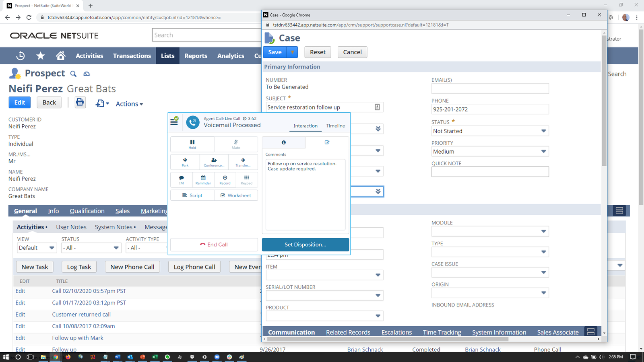Click the Prospect search magnifier icon
This screenshot has height=362, width=644.
pos(73,74)
